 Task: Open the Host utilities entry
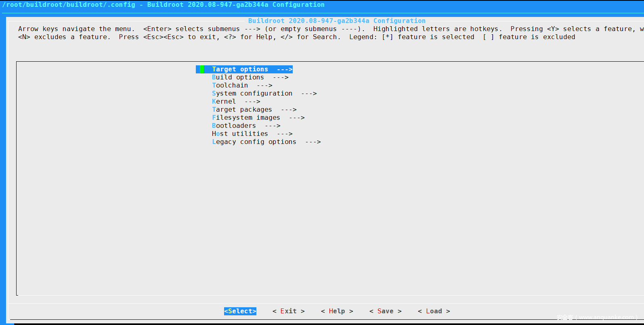(240, 134)
